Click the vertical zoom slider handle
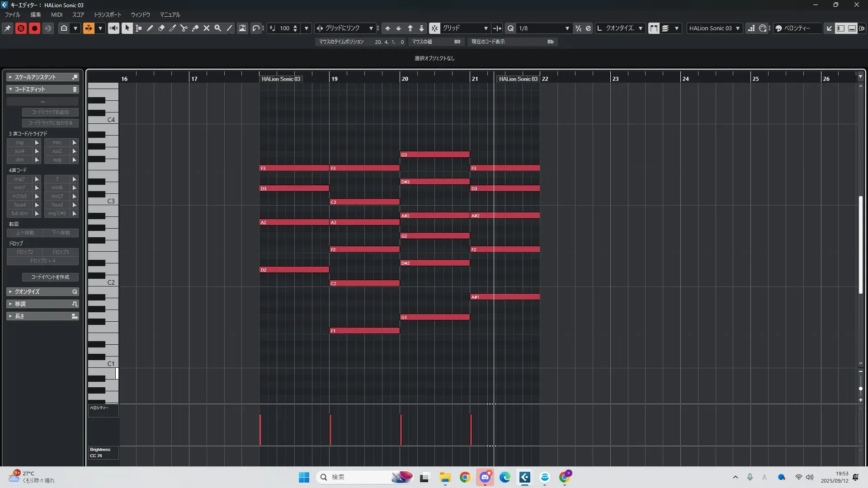 click(x=860, y=389)
